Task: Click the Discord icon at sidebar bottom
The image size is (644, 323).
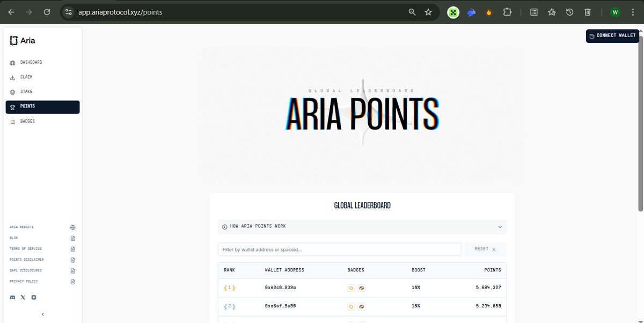Action: [12, 297]
